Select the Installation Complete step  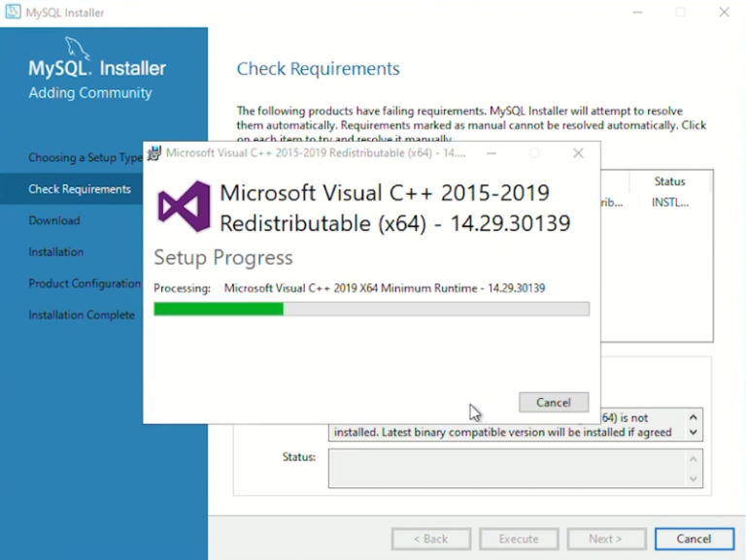(82, 315)
